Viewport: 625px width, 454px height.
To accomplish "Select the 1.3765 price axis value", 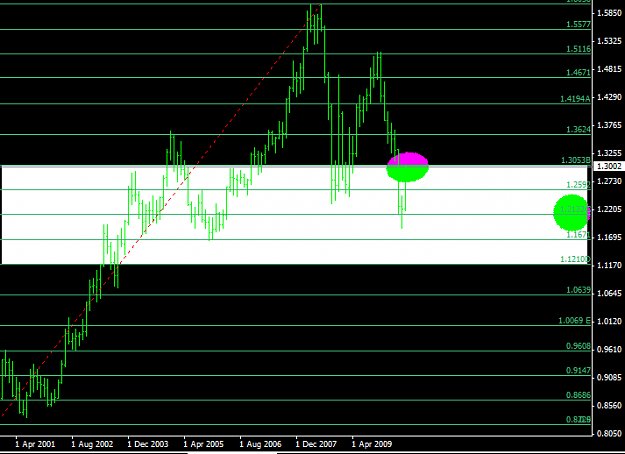I will point(609,125).
